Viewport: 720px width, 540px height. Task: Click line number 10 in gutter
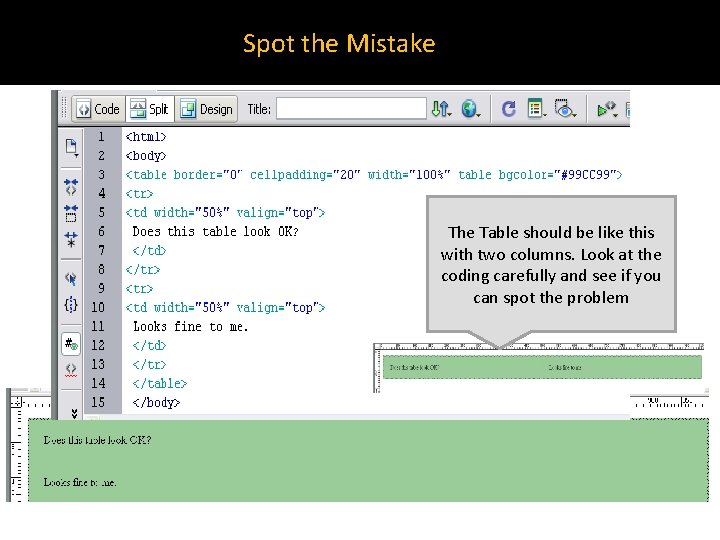point(98,308)
